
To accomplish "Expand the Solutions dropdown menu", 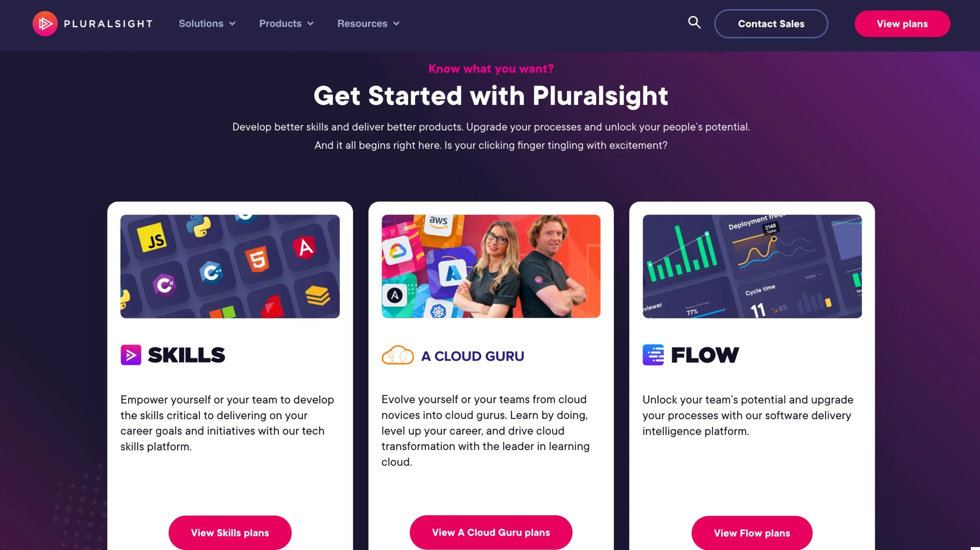I will pos(207,24).
